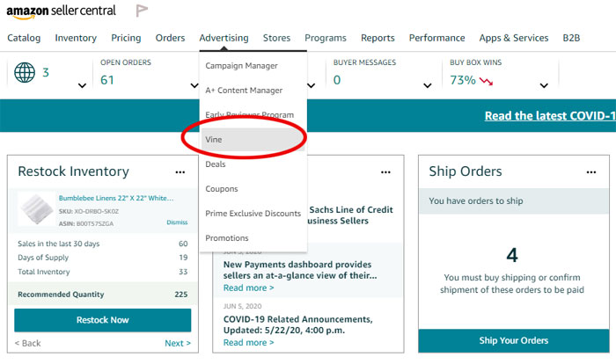The width and height of the screenshot is (616, 364).
Task: Click the Total Inventory row
Action: [103, 272]
